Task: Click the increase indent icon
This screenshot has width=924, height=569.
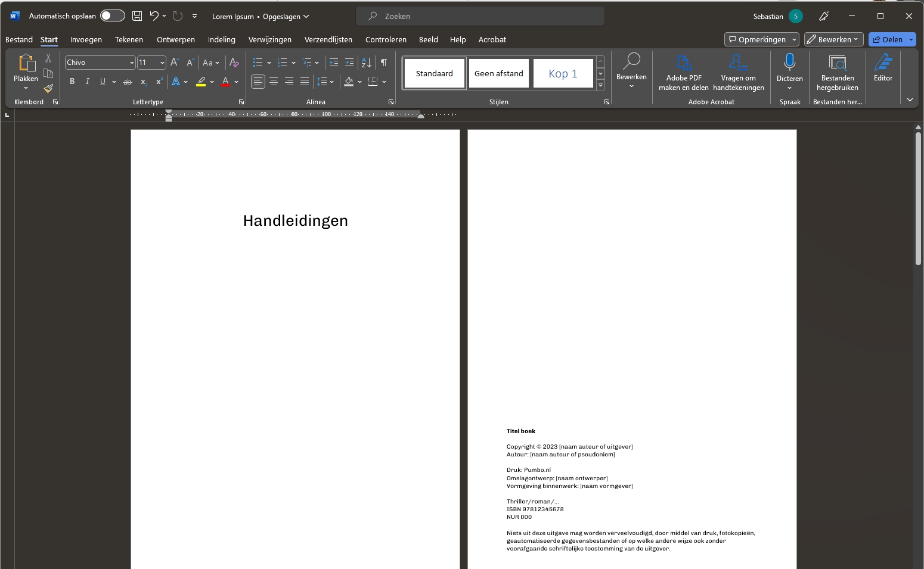Action: tap(349, 63)
